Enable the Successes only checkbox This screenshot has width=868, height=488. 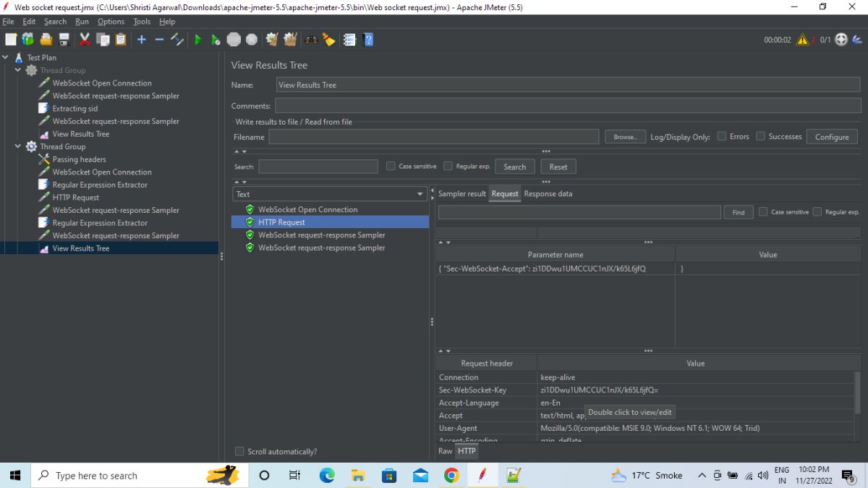[760, 136]
